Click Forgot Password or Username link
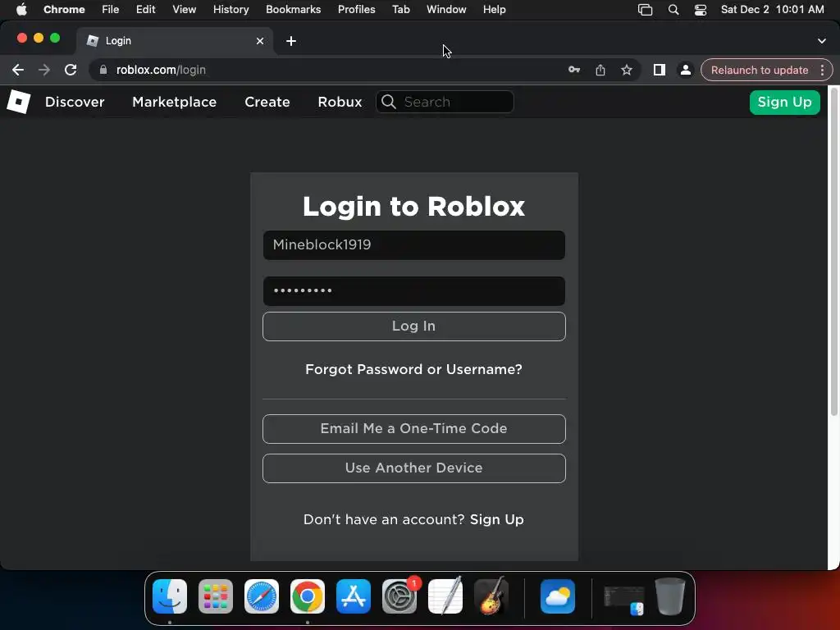 (x=413, y=370)
